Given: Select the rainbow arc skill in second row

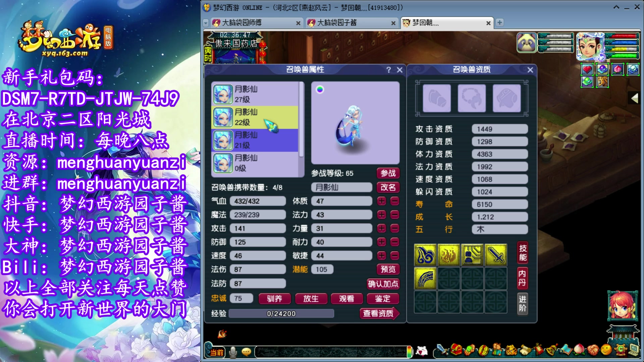Looking at the screenshot, I should pos(425,278).
